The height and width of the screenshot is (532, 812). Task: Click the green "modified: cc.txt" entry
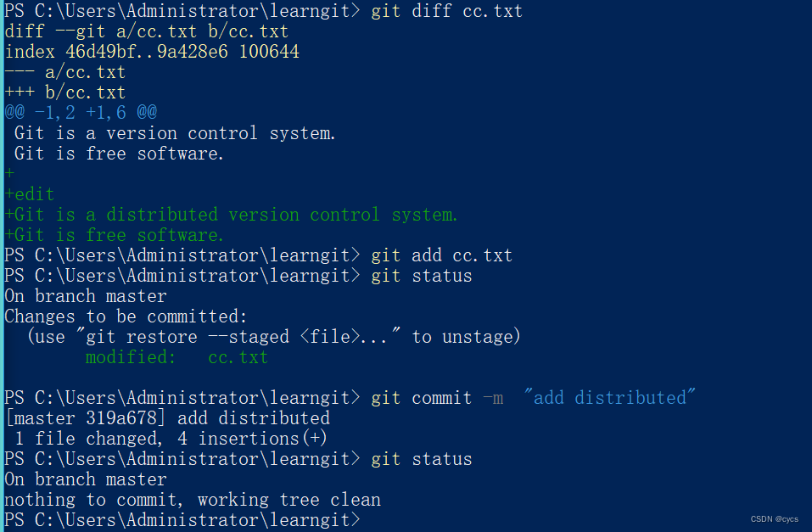pos(176,357)
